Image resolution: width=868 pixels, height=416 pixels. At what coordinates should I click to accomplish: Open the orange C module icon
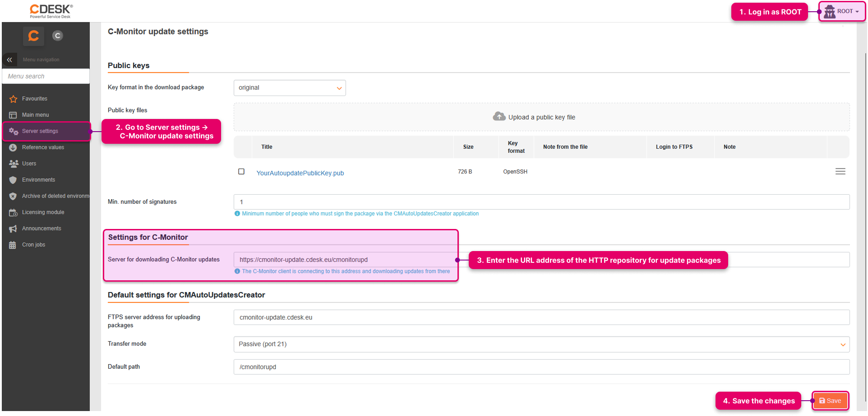pos(34,36)
